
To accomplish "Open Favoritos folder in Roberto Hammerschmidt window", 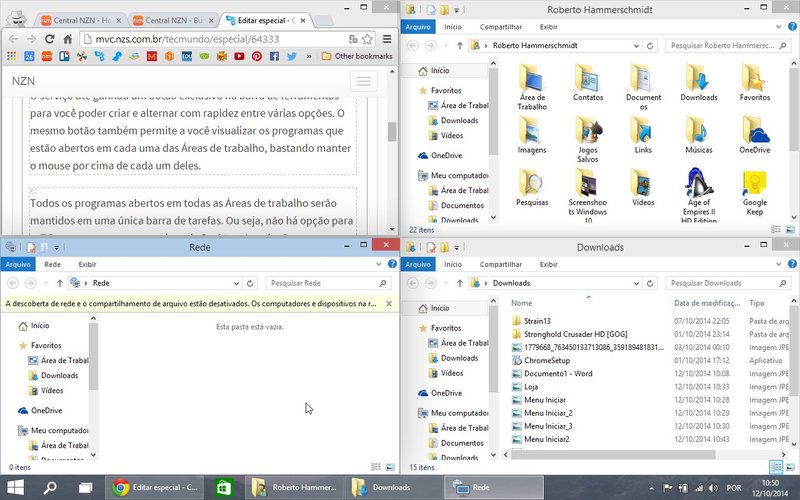I will point(755,83).
